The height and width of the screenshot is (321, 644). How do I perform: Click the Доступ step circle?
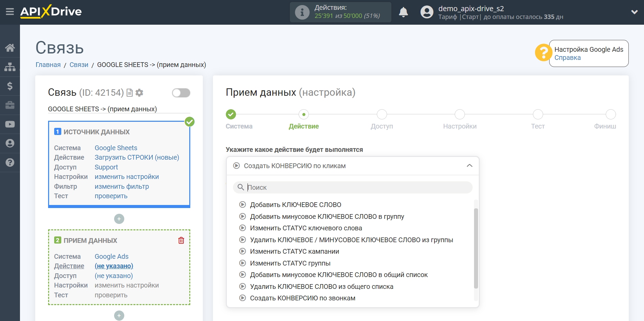point(382,114)
